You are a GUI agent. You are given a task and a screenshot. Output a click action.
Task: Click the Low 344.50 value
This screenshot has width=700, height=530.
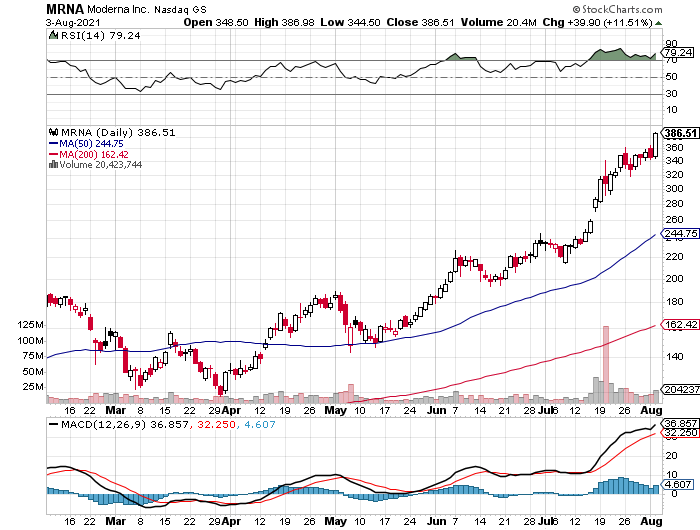[350, 22]
